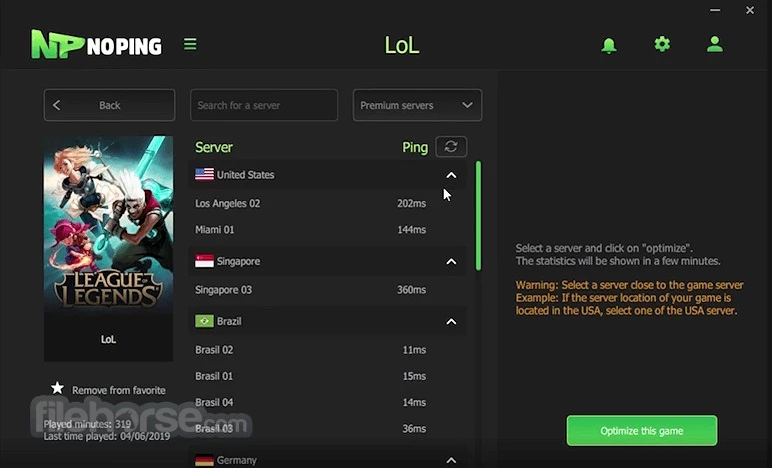
Task: Open settings gear icon
Action: click(662, 44)
